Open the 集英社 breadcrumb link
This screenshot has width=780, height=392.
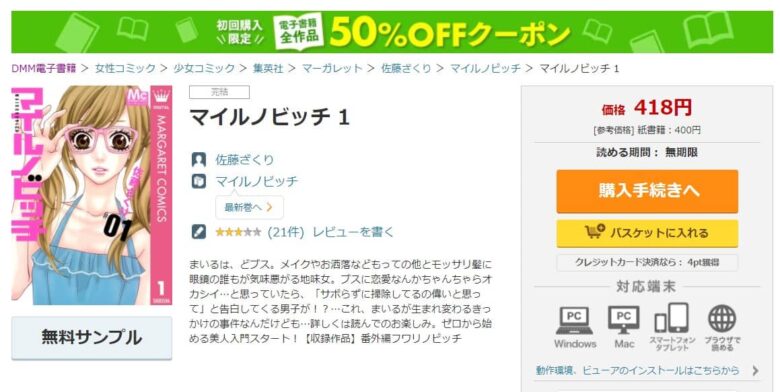pyautogui.click(x=268, y=69)
